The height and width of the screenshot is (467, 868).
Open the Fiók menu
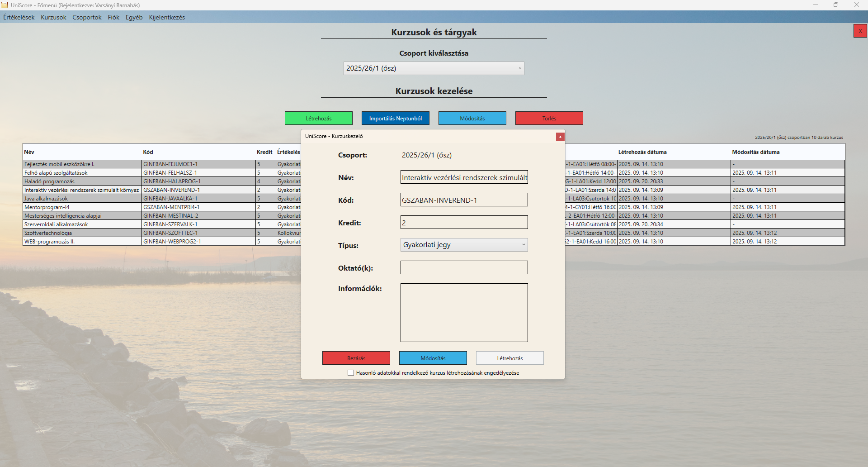click(x=113, y=17)
